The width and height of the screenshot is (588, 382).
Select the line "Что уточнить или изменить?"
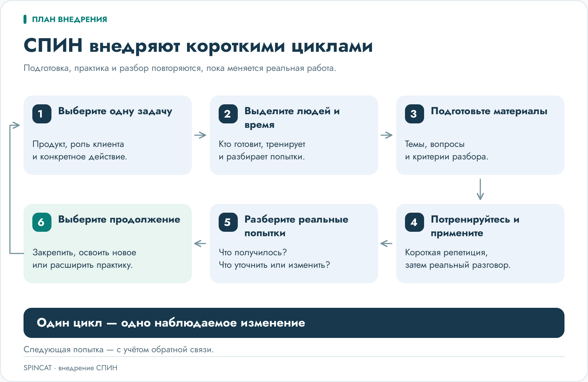(275, 265)
